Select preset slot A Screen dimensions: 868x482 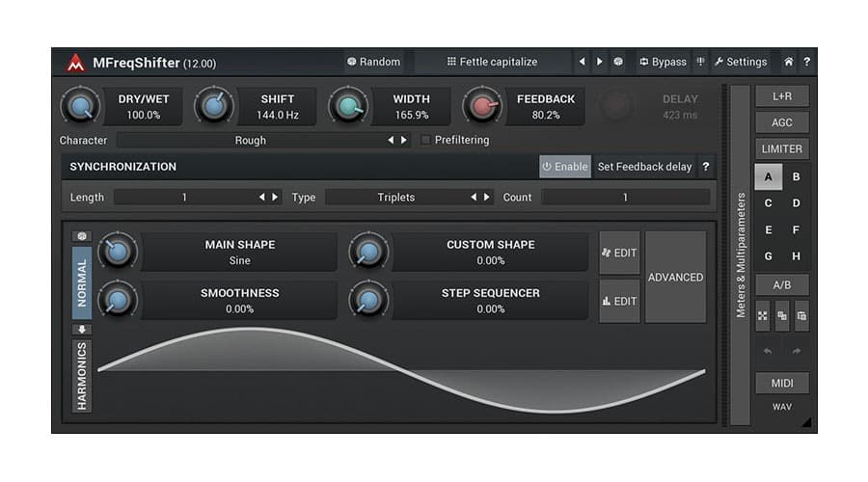[769, 177]
